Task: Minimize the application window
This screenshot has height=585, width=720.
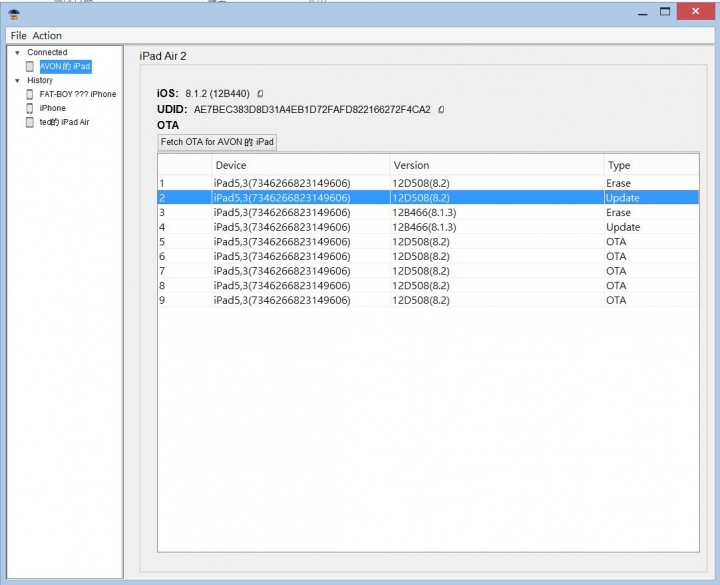Action: pyautogui.click(x=643, y=13)
